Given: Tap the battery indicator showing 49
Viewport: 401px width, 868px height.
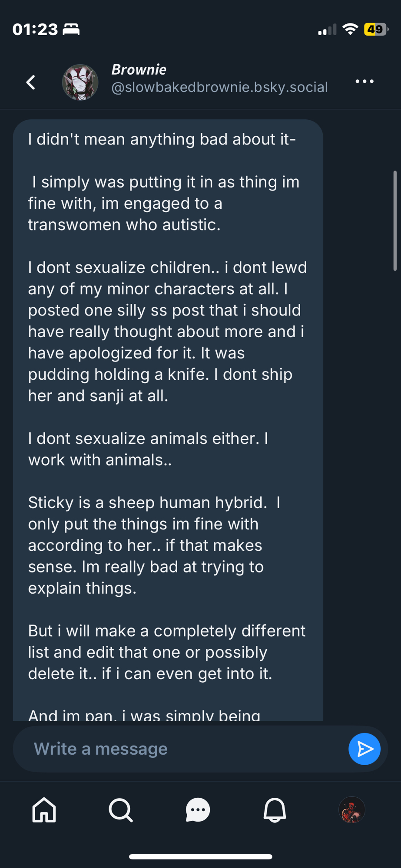Looking at the screenshot, I should (375, 30).
